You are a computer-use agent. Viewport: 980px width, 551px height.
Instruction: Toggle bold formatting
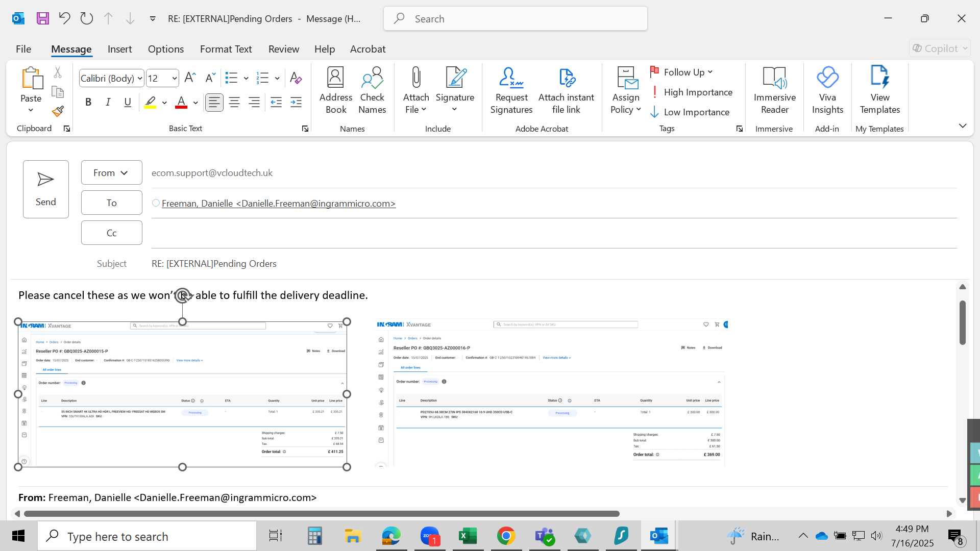[x=88, y=103]
